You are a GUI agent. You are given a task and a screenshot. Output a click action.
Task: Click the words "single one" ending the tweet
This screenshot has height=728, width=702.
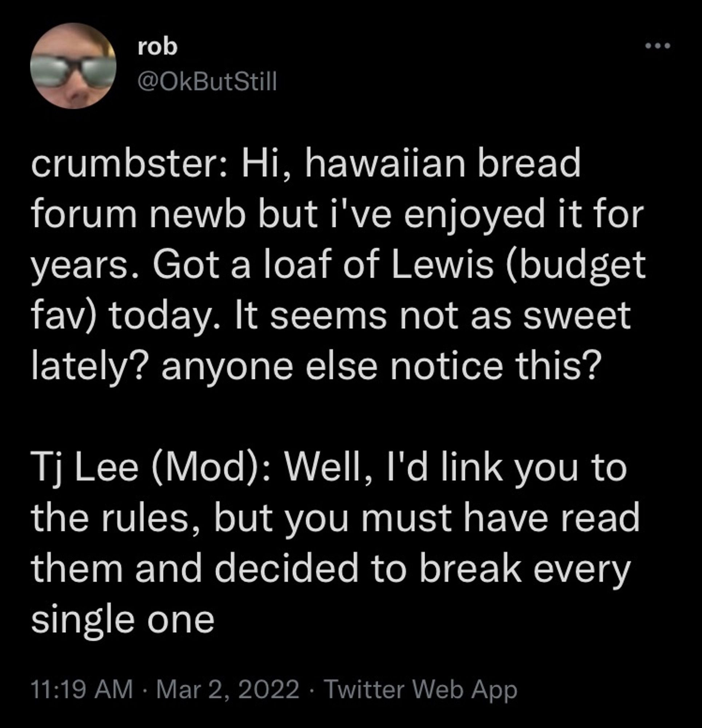tap(123, 620)
